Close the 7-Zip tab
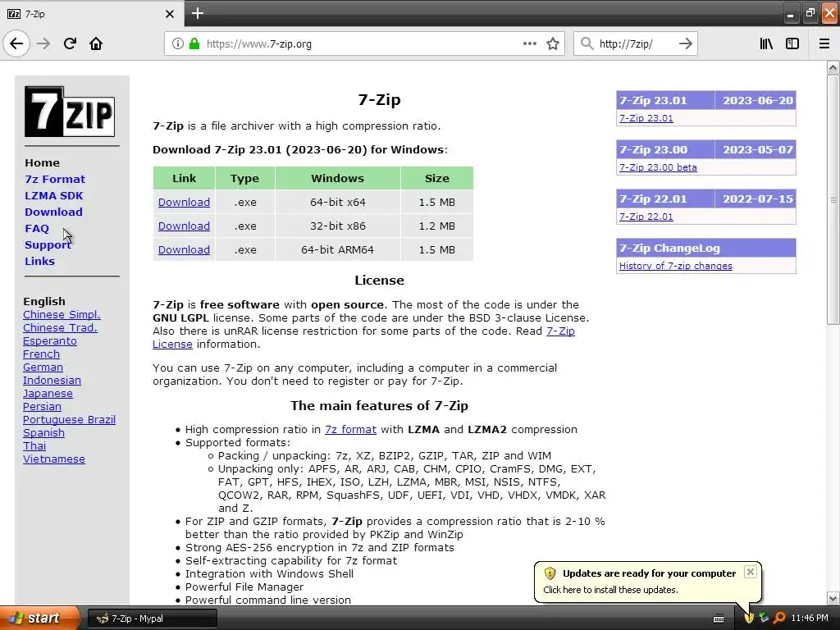 (170, 14)
